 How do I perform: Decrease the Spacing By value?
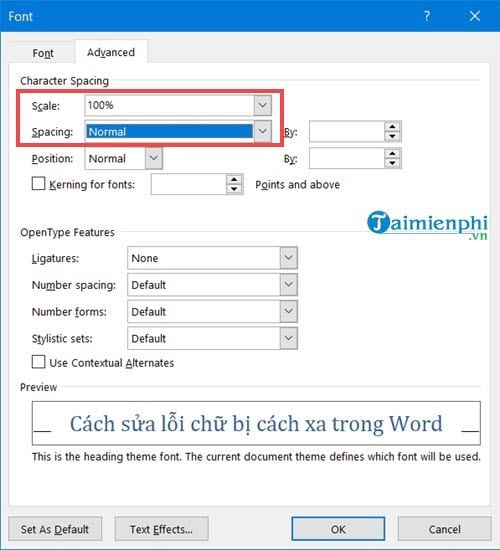(392, 136)
